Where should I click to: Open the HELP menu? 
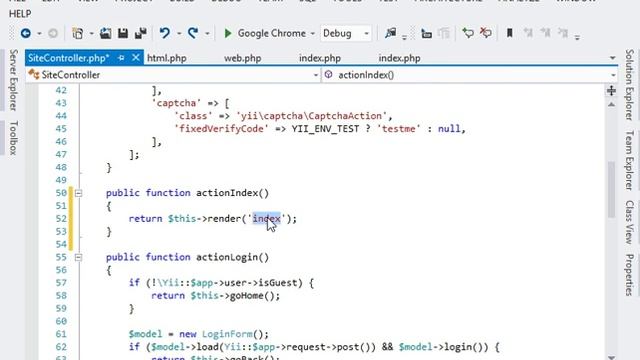click(20, 14)
